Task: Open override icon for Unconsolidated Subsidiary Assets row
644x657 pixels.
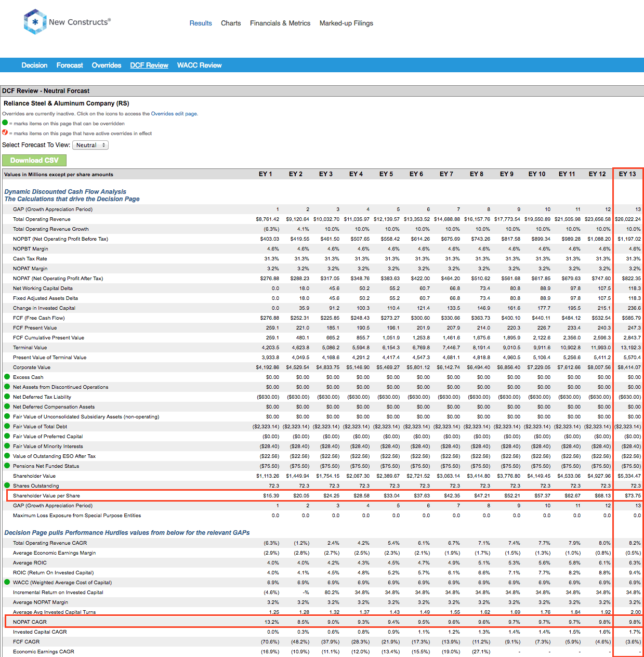Action: pos(7,416)
